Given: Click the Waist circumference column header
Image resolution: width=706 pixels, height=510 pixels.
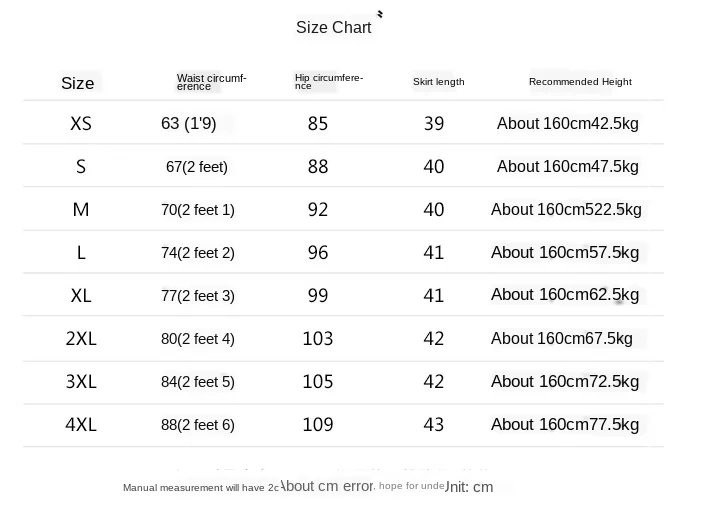Looking at the screenshot, I should [x=211, y=82].
